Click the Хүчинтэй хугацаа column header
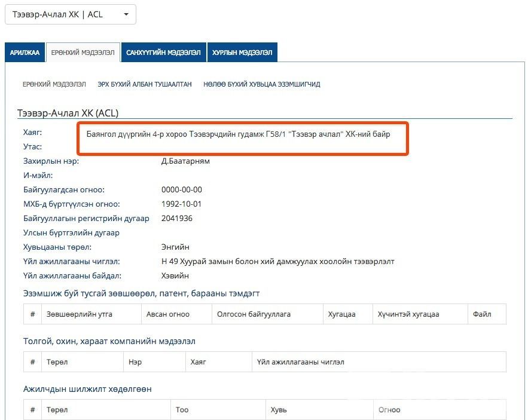The width and height of the screenshot is (531, 420). click(x=408, y=314)
